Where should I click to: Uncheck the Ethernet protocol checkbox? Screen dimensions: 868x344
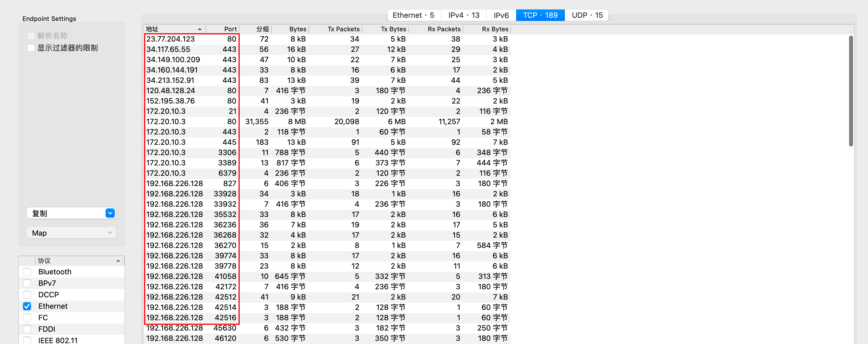click(27, 306)
